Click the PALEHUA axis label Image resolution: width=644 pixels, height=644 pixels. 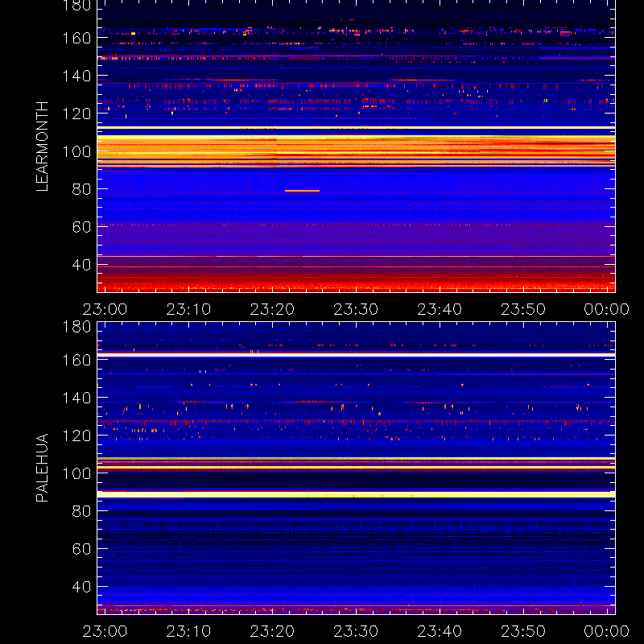[43, 468]
